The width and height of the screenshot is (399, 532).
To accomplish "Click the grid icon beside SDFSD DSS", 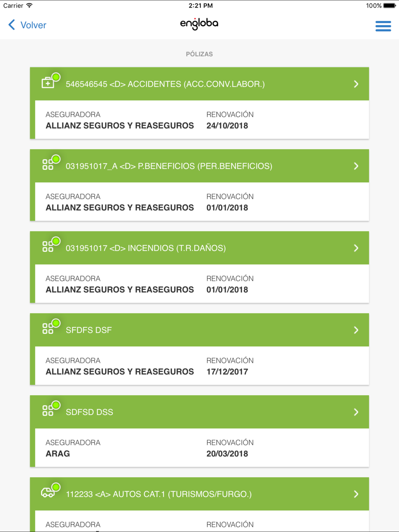I will coord(48,411).
